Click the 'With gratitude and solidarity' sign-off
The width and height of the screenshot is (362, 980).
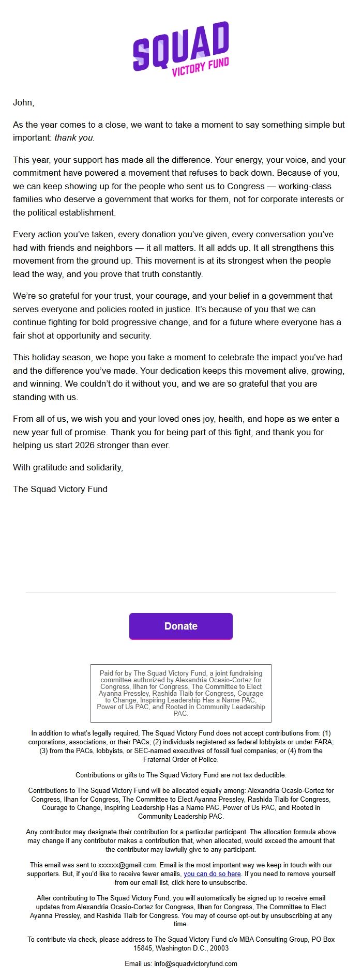tap(68, 467)
